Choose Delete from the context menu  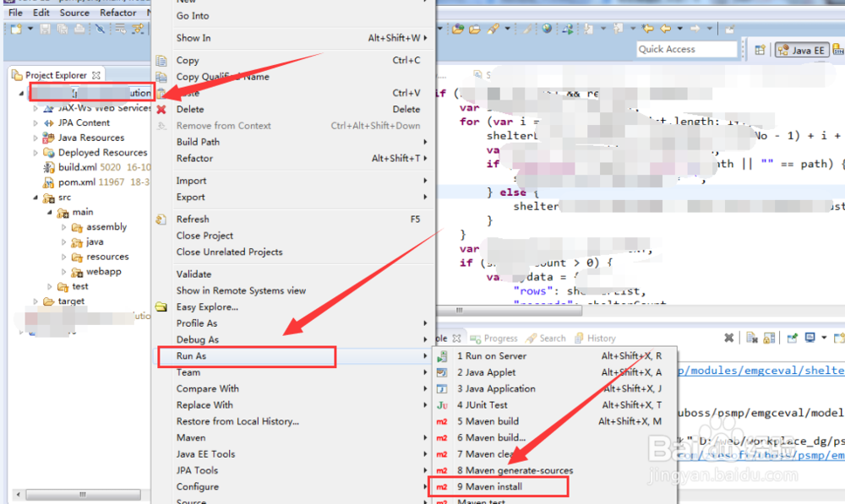[295, 109]
